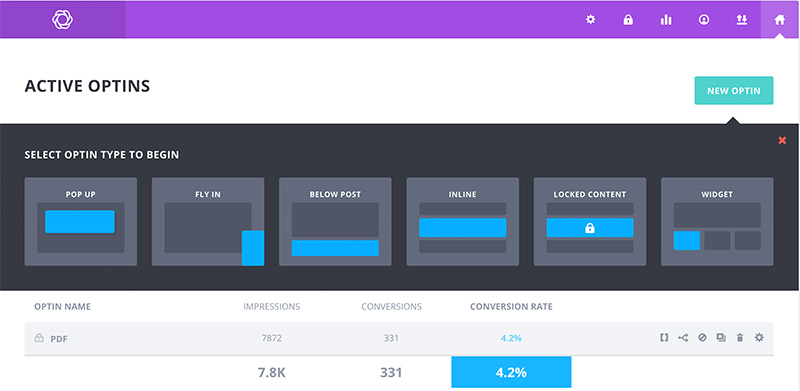This screenshot has width=800, height=391.
Task: Click the OPTIN NAME column header
Action: pyautogui.click(x=62, y=307)
